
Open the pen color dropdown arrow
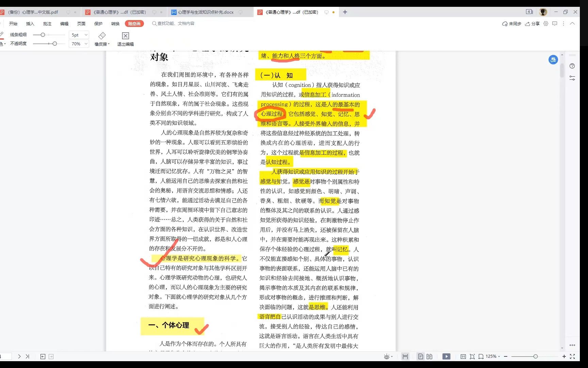tap(5, 44)
